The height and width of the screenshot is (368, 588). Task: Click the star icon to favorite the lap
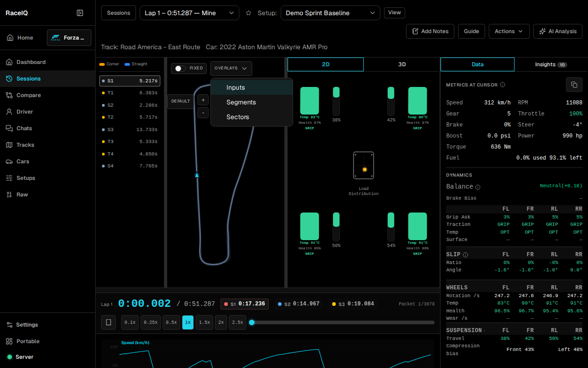(249, 13)
